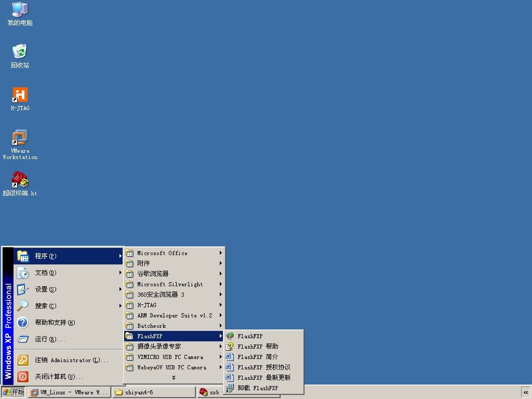Click the VIMICRO USB PC Camera folder icon
Viewport: 532px width, 399px height.
point(129,357)
